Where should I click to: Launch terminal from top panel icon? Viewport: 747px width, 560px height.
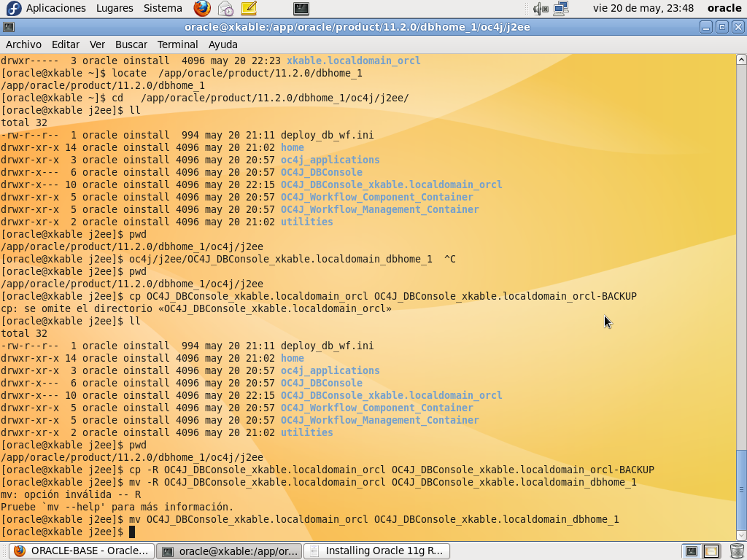tap(301, 8)
